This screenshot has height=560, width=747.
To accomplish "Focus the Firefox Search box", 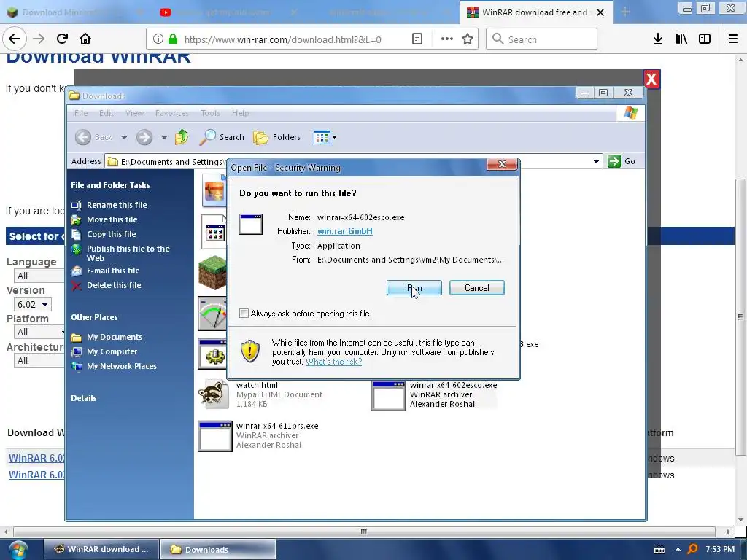I will [x=542, y=39].
